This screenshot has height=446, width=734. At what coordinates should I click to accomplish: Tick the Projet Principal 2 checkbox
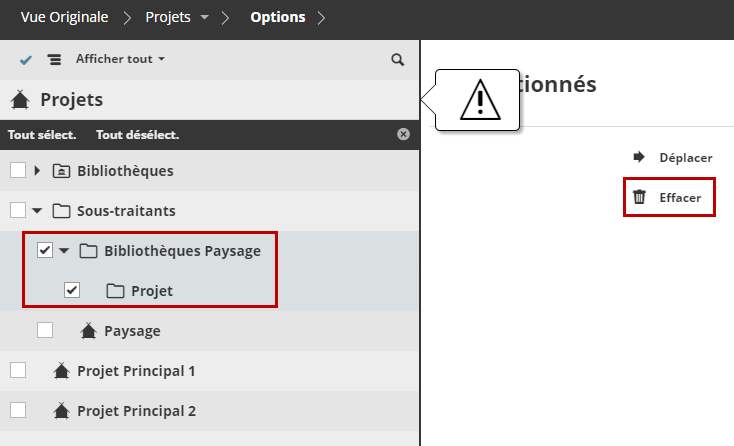tap(18, 410)
